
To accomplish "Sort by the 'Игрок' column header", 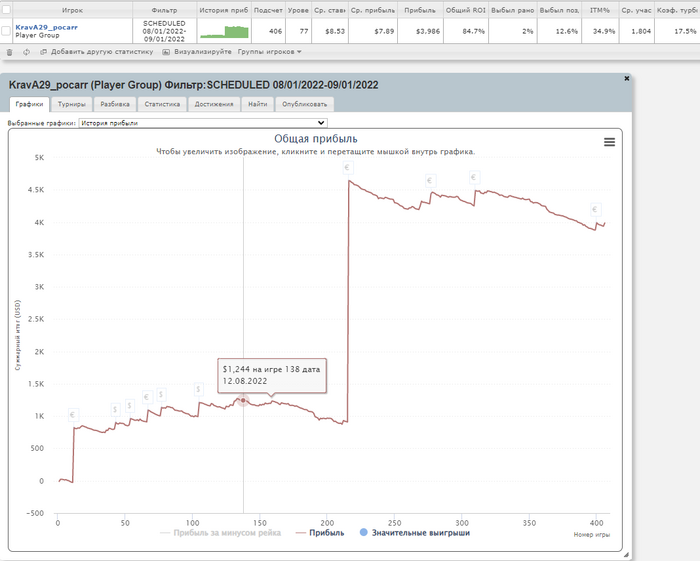I will tap(72, 10).
